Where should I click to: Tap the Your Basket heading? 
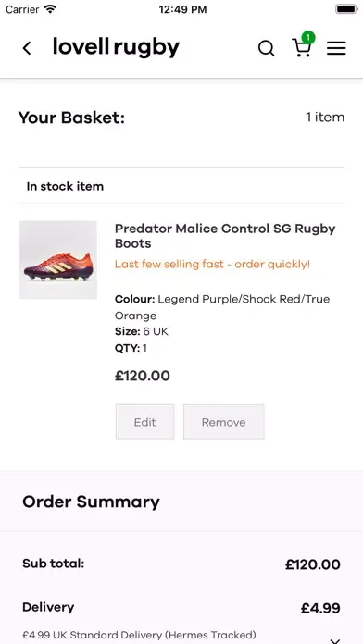point(71,118)
